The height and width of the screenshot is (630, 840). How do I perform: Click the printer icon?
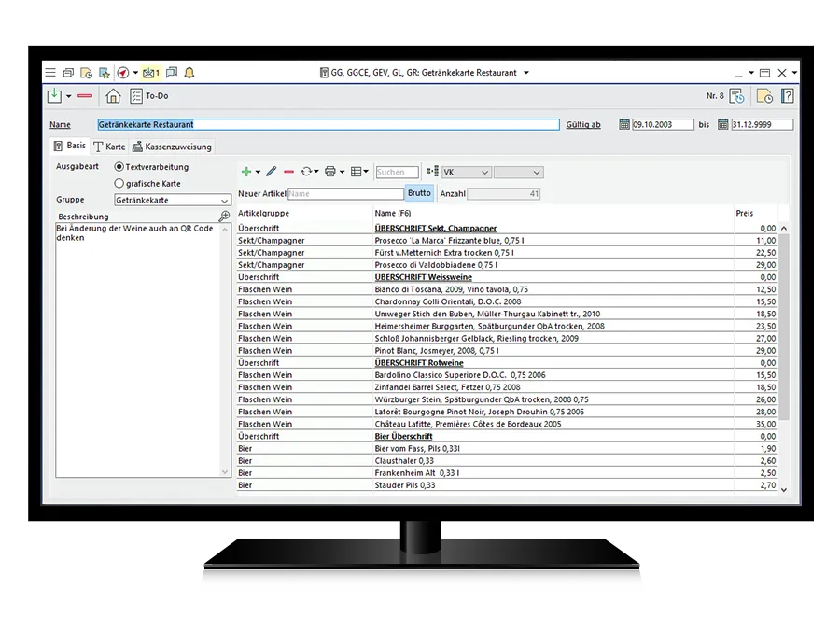pyautogui.click(x=330, y=172)
